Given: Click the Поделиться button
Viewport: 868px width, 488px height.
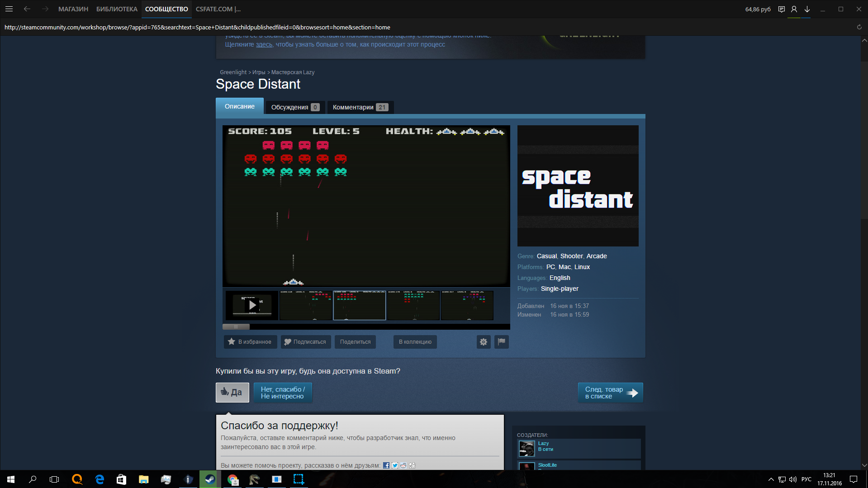Looking at the screenshot, I should pyautogui.click(x=355, y=342).
